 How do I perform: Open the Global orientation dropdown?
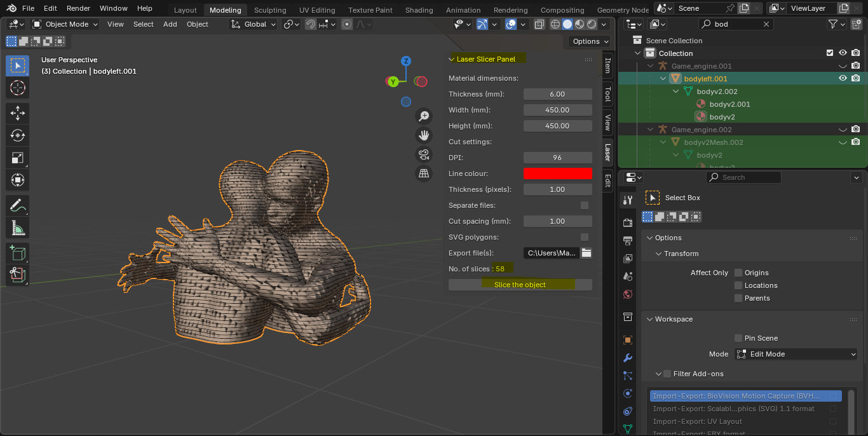[254, 24]
